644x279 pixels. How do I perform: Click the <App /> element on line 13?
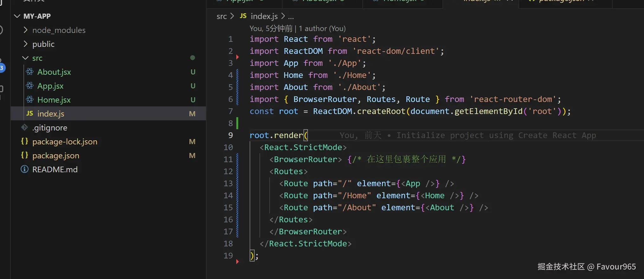click(x=418, y=183)
